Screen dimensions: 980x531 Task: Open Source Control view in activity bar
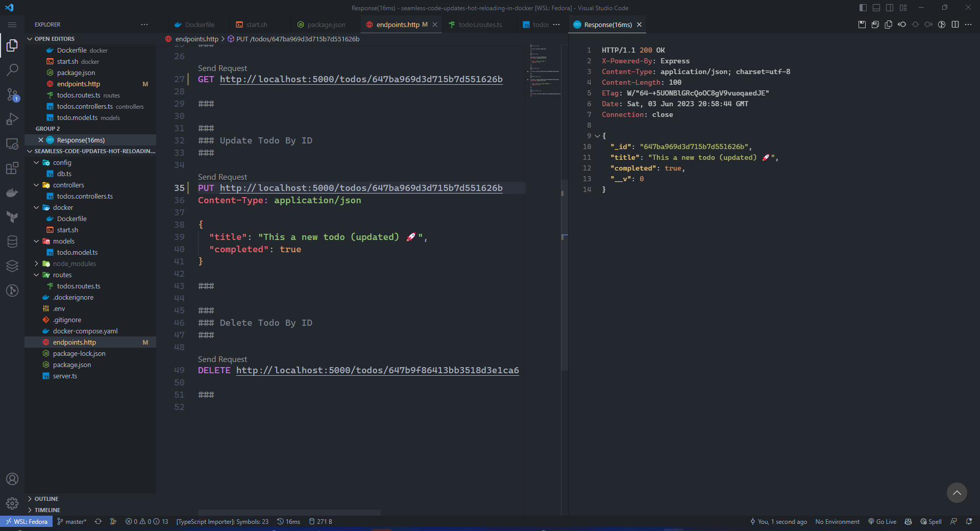12,94
